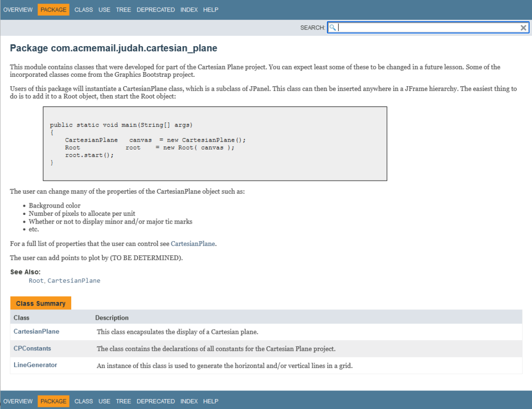Image resolution: width=532 pixels, height=409 pixels.
Task: Go to TREE in the top navigation bar
Action: coord(124,10)
